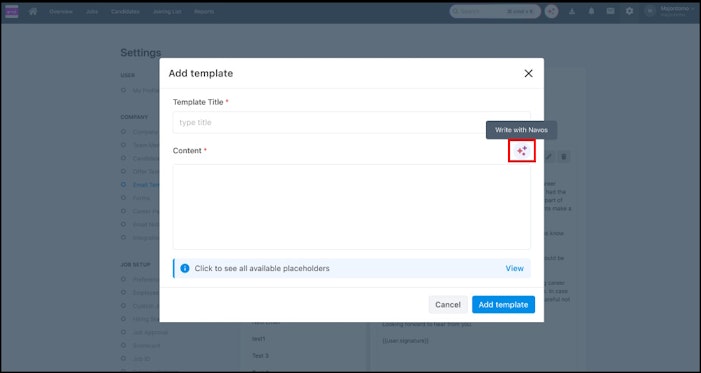
Task: Click the {{user.signature}} placeholder text
Action: tap(405, 341)
